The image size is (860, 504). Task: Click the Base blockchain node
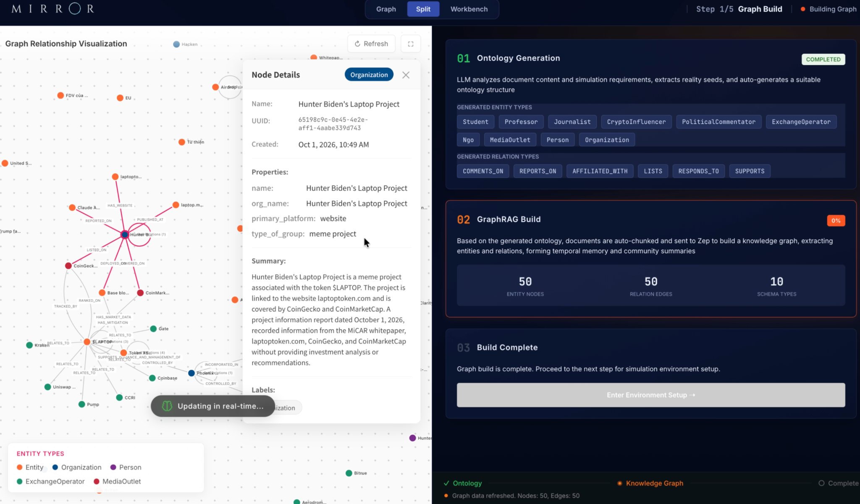point(102,293)
